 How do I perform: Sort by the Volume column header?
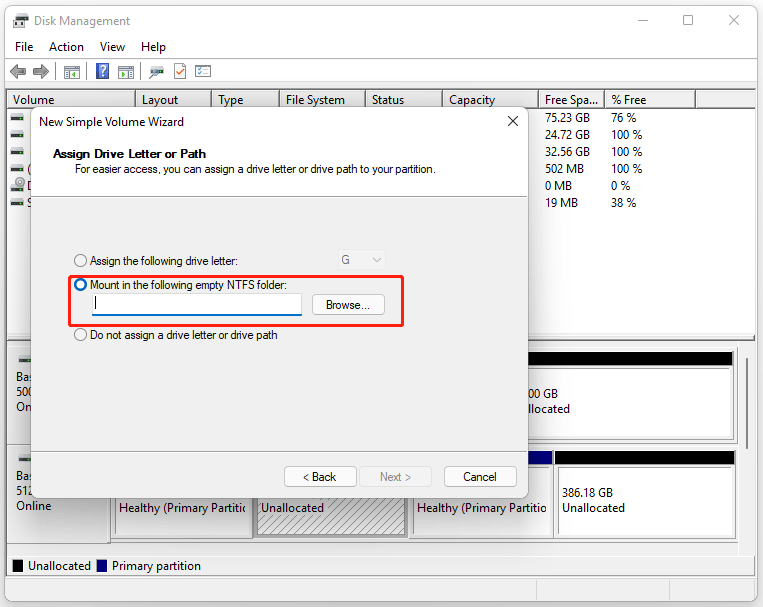tap(71, 100)
